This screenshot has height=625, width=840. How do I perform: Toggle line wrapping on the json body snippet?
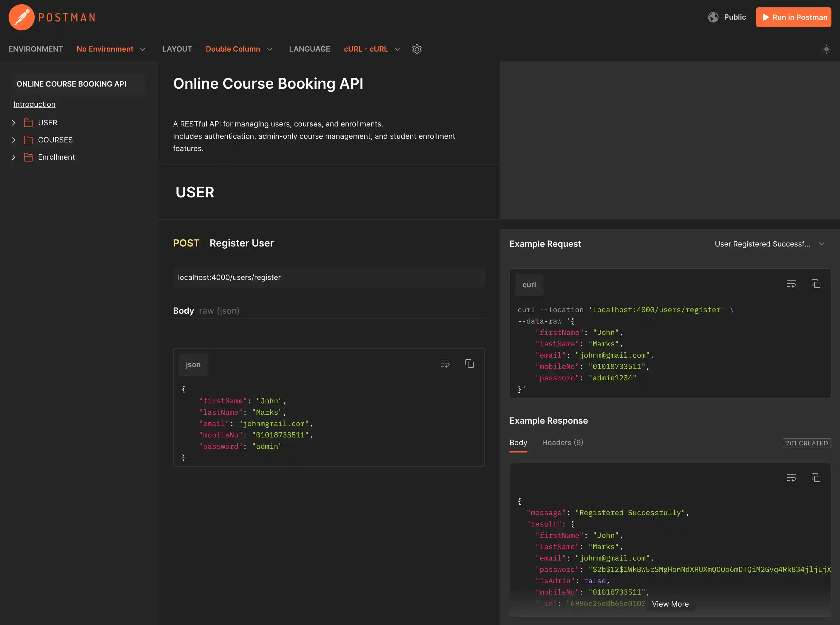445,363
